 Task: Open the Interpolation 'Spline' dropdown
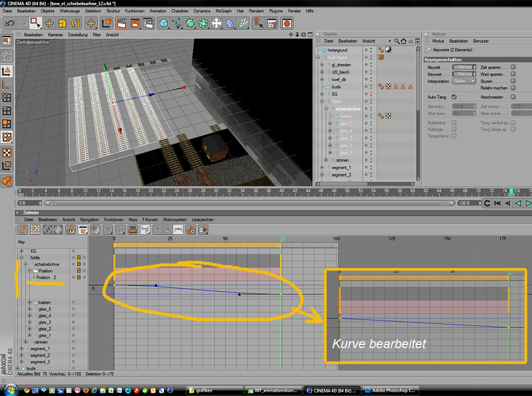(x=464, y=81)
